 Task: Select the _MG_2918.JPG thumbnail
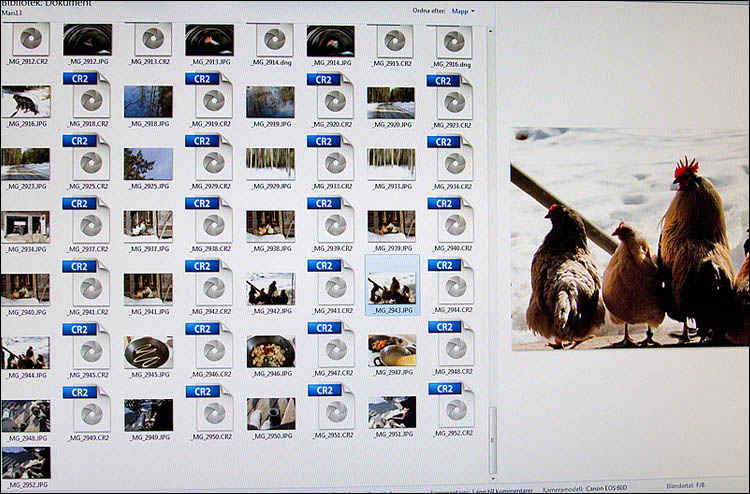[148, 101]
